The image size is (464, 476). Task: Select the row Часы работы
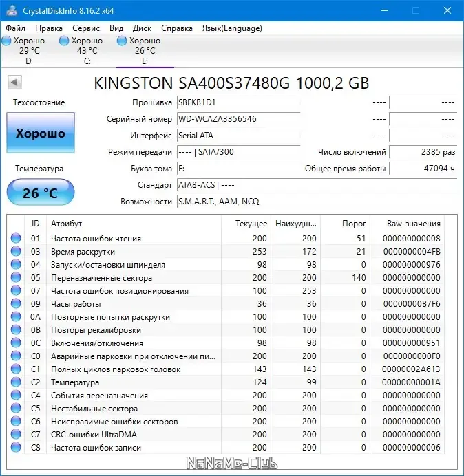point(226,303)
